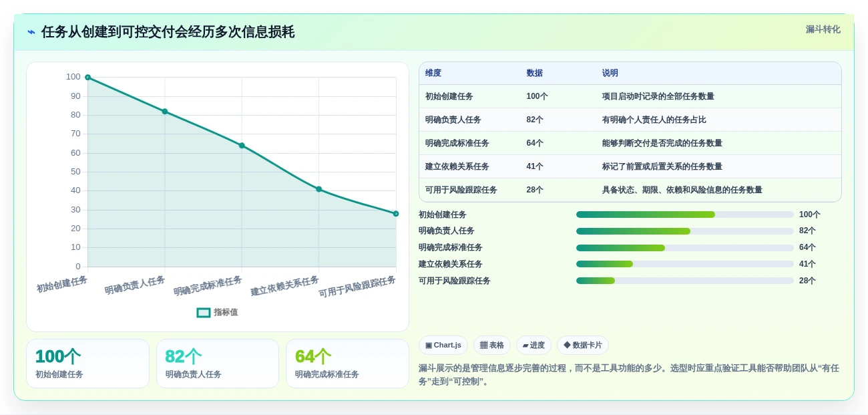Click the 初始创建任务 progress bar
The image size is (868, 415).
(x=685, y=215)
